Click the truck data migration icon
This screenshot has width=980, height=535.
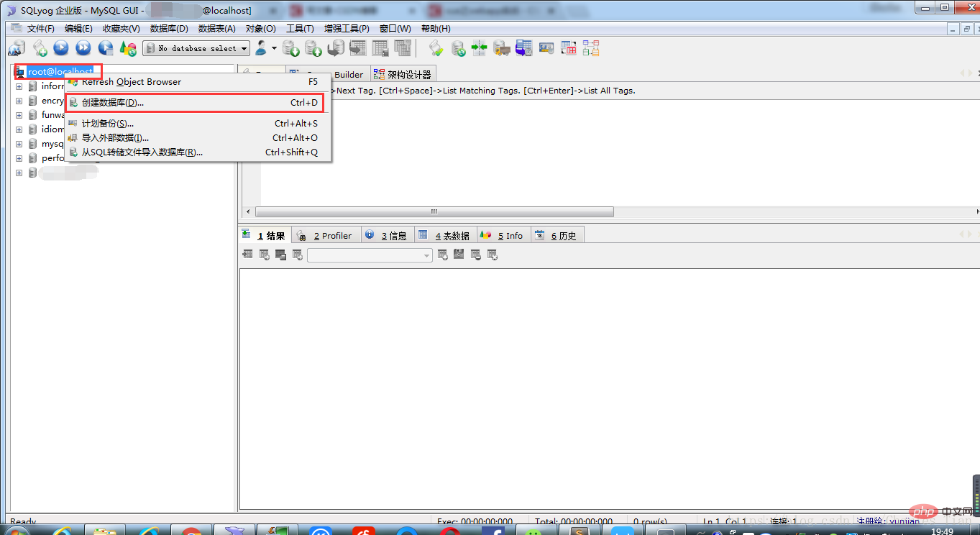501,48
